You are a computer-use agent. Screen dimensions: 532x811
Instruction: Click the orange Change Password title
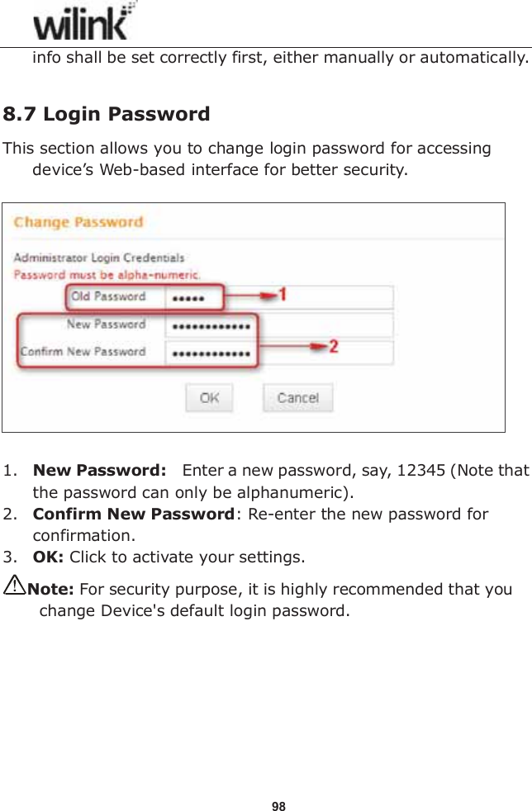78,222
